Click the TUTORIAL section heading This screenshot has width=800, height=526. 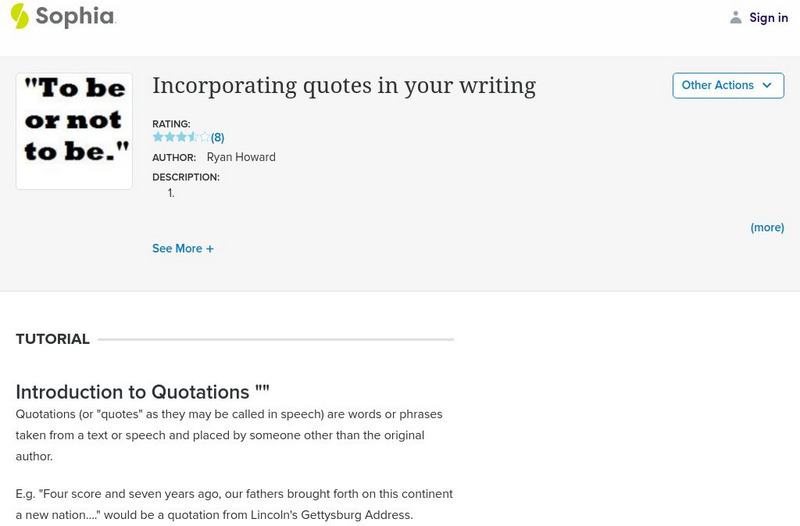tap(53, 339)
